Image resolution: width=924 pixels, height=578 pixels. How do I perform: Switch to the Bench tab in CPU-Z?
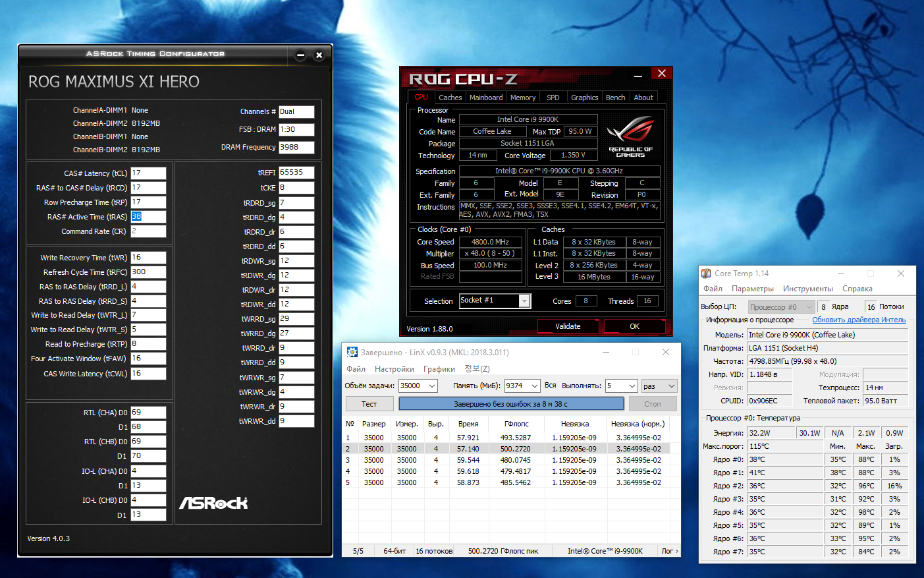point(616,98)
